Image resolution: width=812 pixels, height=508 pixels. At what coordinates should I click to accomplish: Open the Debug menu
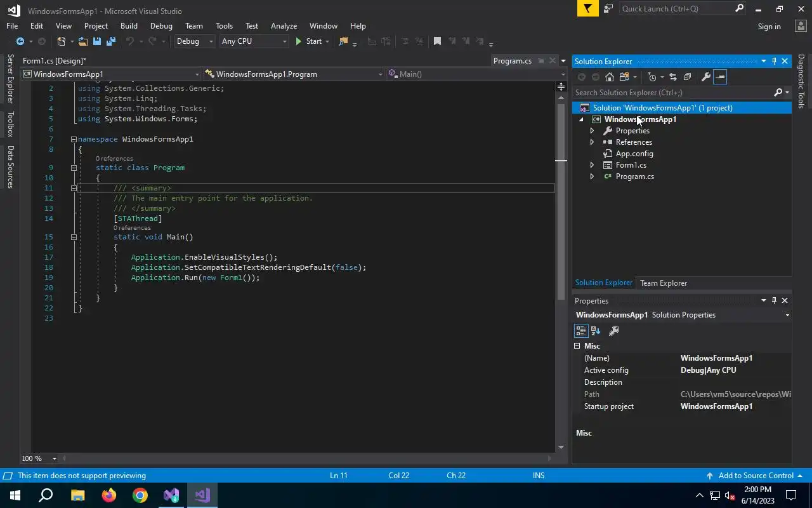click(x=161, y=26)
